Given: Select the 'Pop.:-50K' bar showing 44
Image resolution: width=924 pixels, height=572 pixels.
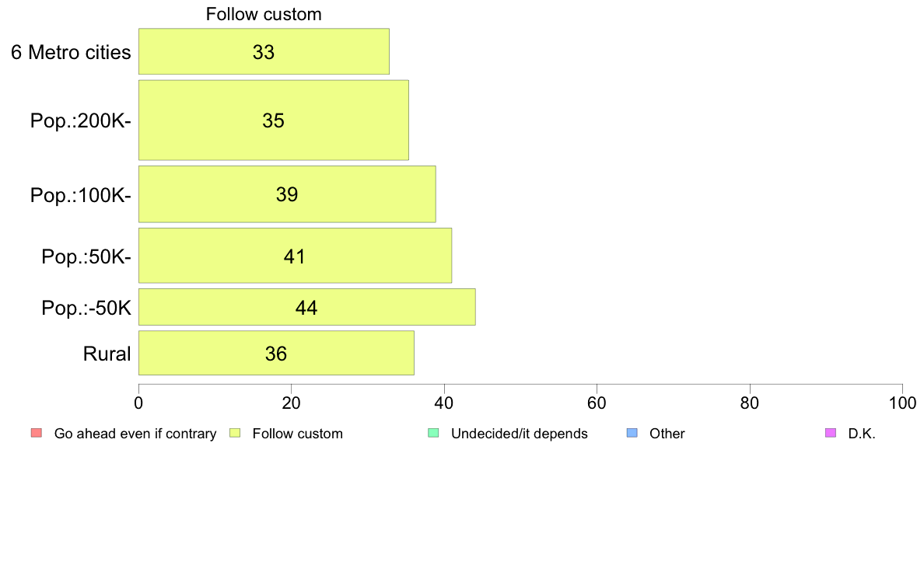Looking at the screenshot, I should [x=307, y=307].
